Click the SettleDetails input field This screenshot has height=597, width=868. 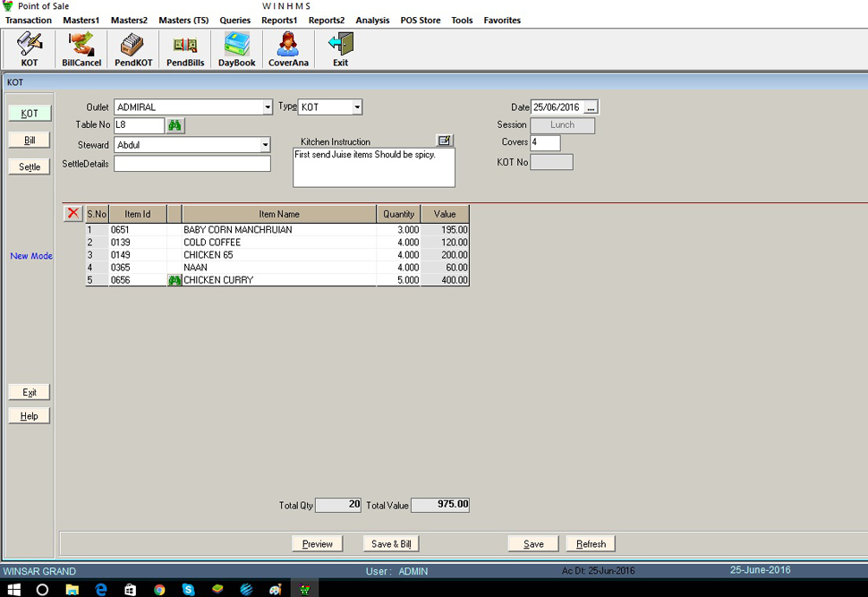(x=192, y=164)
